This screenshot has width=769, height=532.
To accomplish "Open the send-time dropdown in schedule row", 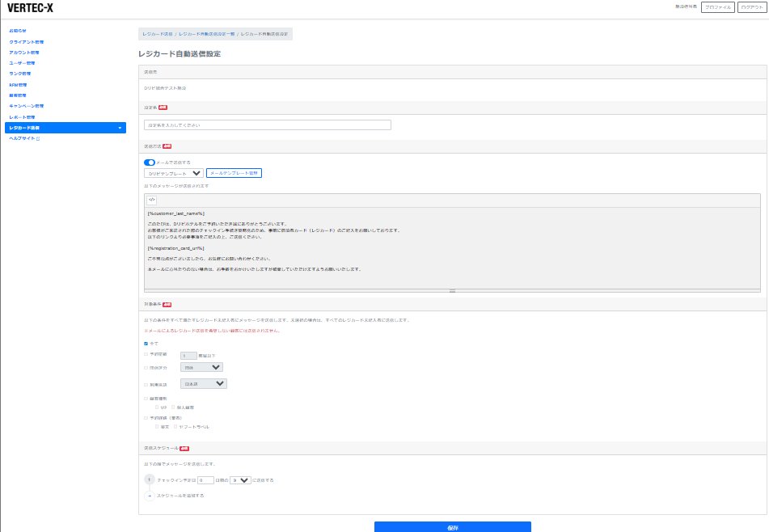I will pyautogui.click(x=240, y=480).
